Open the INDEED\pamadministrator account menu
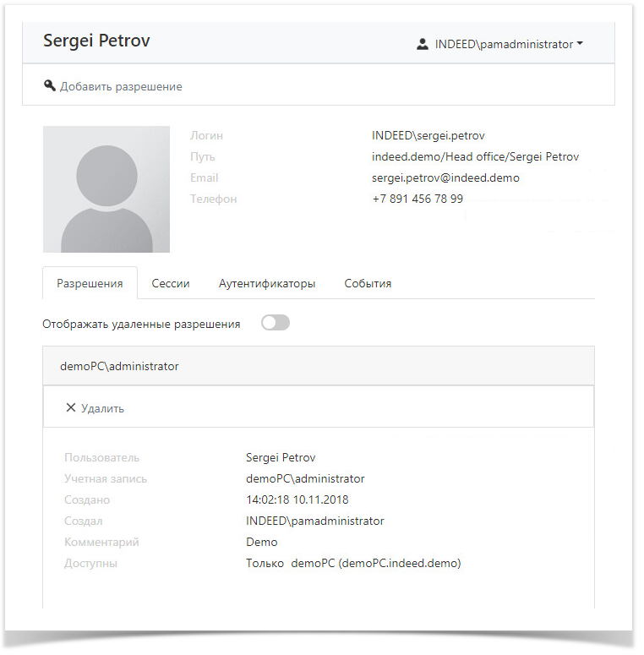The width and height of the screenshot is (644, 655). (x=503, y=44)
